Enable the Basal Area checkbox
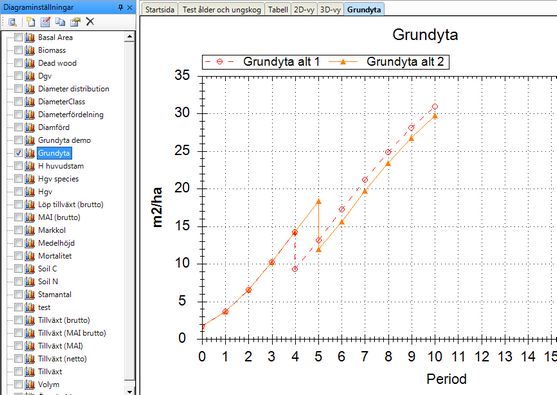 18,37
